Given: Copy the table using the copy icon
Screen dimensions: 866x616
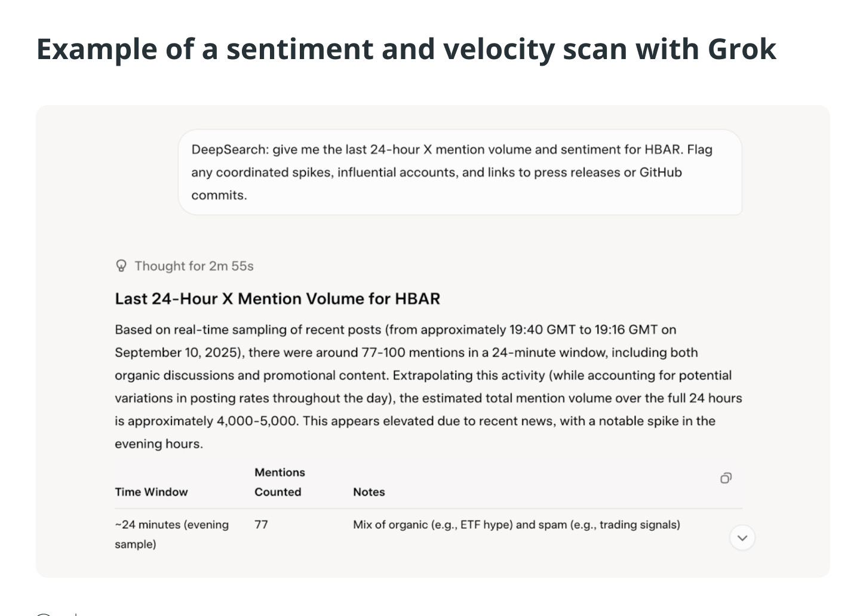Looking at the screenshot, I should (x=726, y=478).
